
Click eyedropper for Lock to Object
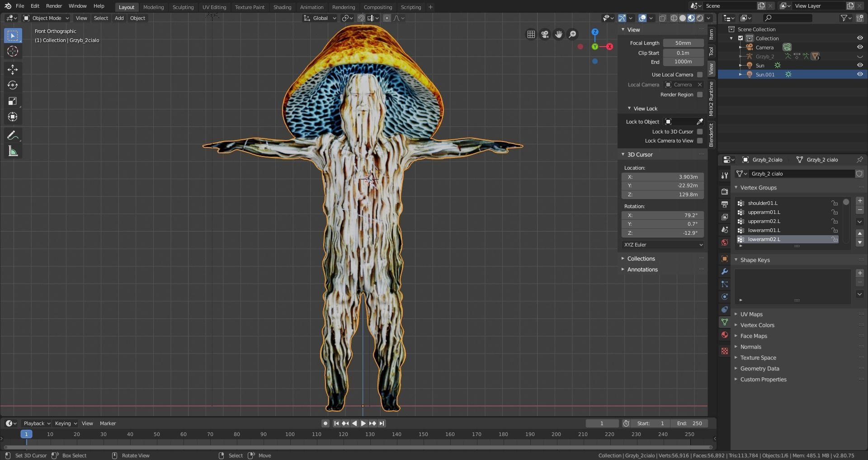click(x=699, y=122)
